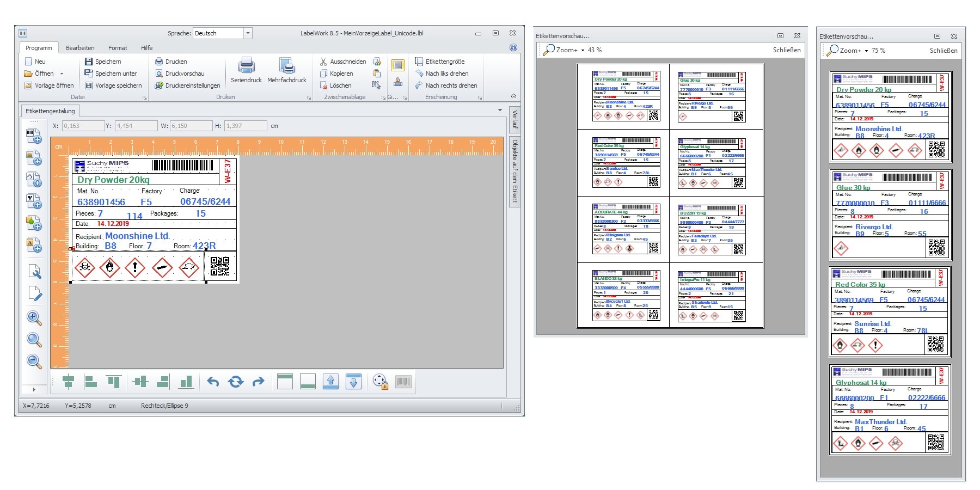Click the add image object tool
Screen dimensions: 980x490
click(x=34, y=157)
